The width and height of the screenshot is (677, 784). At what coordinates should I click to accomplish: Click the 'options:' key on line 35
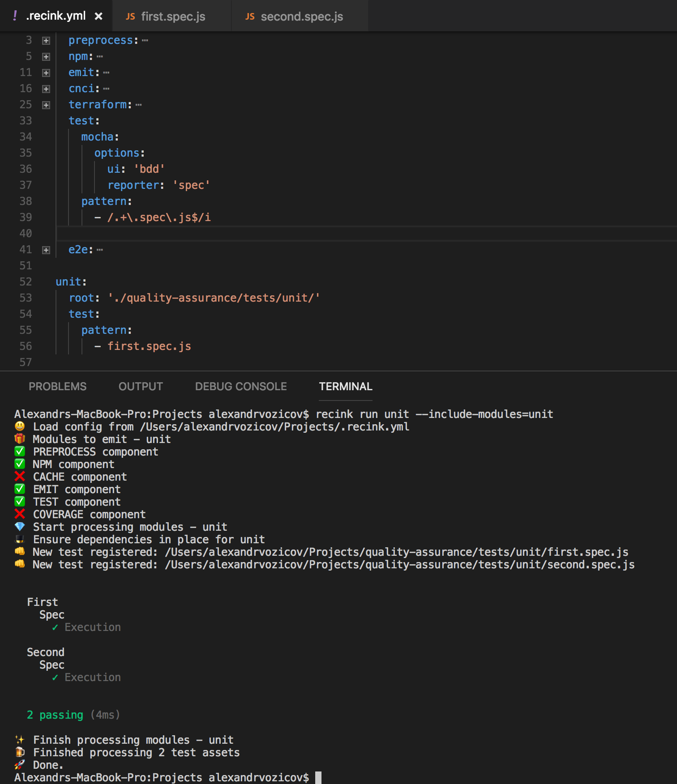click(120, 153)
